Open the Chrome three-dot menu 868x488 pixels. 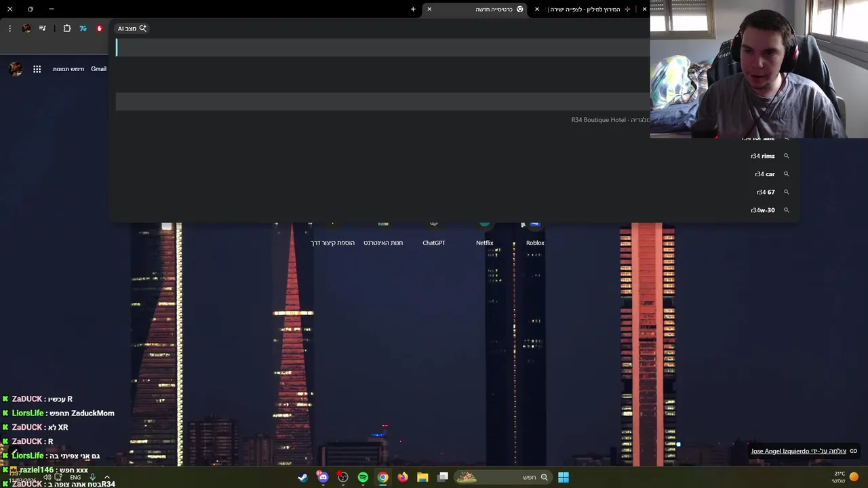[x=9, y=28]
